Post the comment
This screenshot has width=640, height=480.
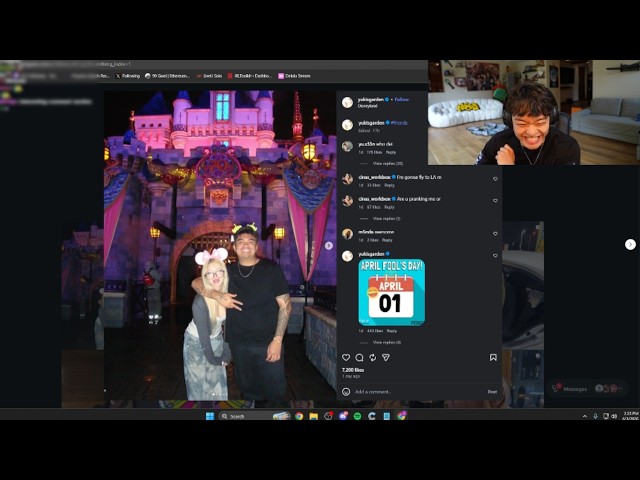492,392
